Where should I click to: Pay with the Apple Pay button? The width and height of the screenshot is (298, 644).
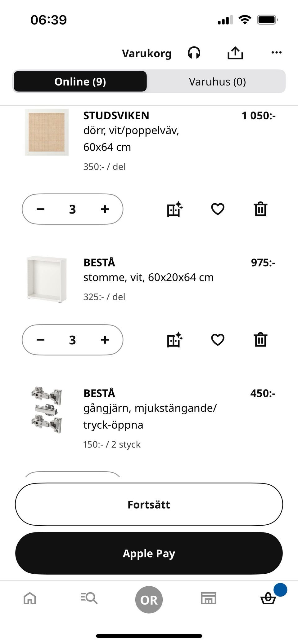point(149,553)
